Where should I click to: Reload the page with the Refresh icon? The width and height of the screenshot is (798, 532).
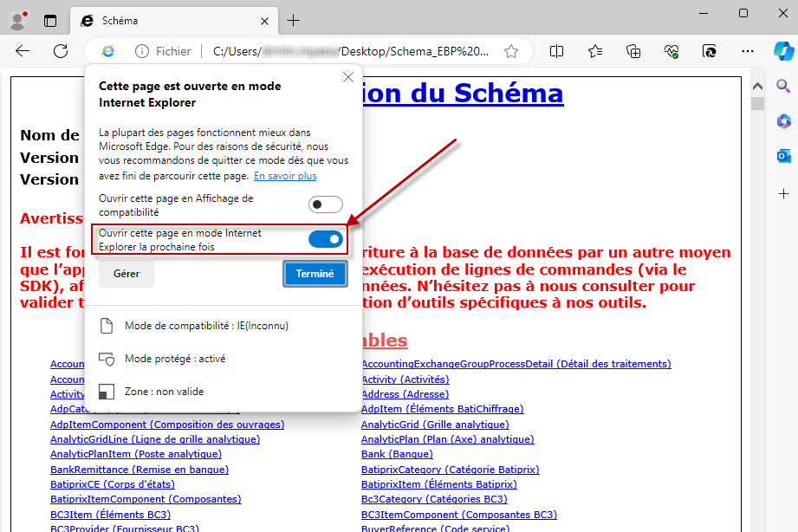[61, 51]
